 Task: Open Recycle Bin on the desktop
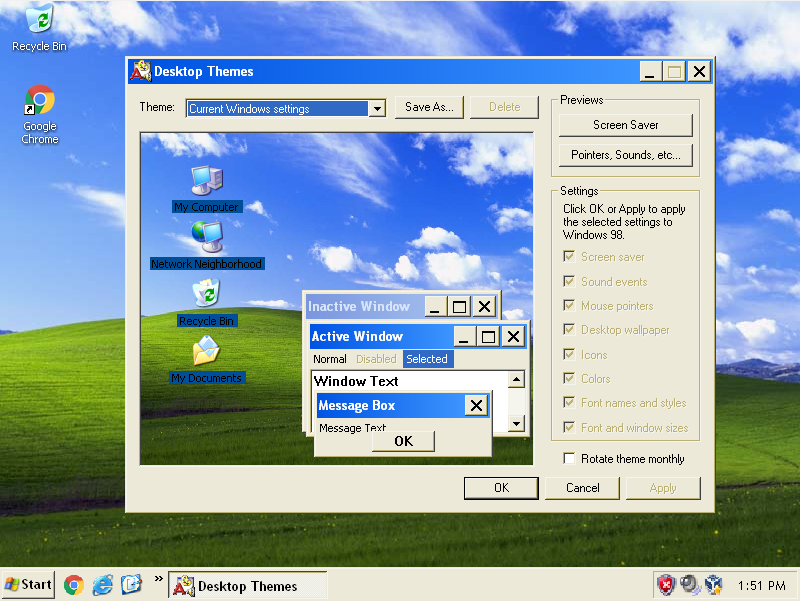tap(39, 28)
